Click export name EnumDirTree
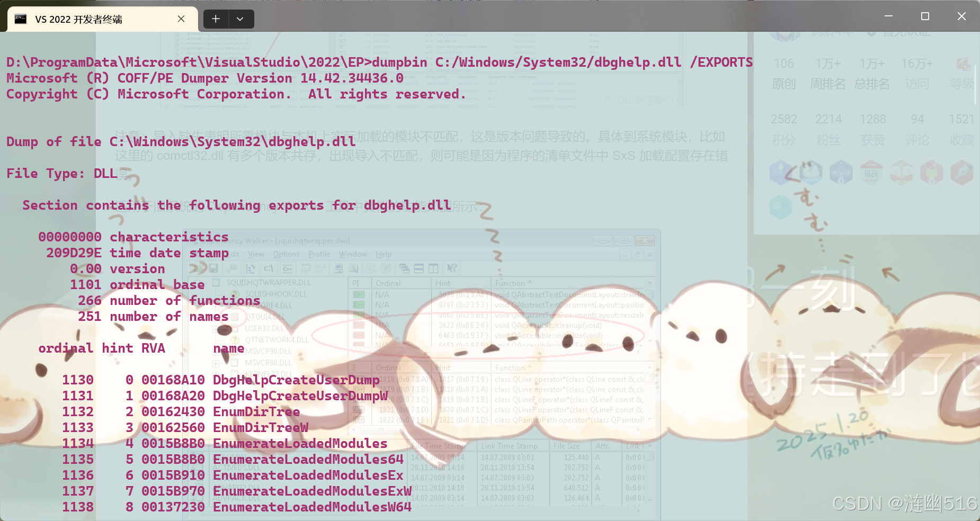The width and height of the screenshot is (980, 521). [256, 412]
